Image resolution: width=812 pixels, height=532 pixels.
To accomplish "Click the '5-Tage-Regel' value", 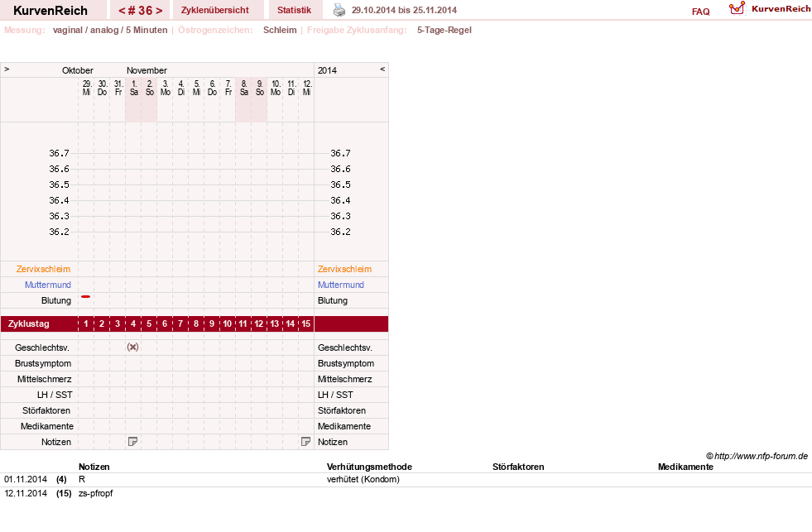I will point(444,30).
